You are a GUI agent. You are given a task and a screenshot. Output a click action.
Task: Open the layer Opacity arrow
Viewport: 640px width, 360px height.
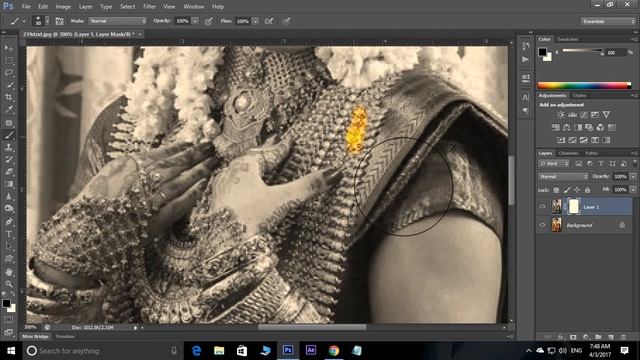pyautogui.click(x=633, y=177)
